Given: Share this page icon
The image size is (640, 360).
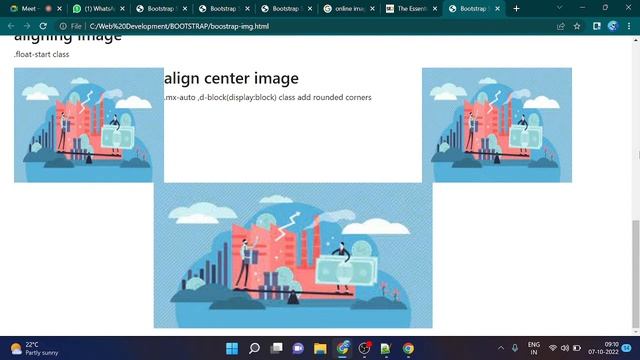Looking at the screenshot, I should pos(561,26).
